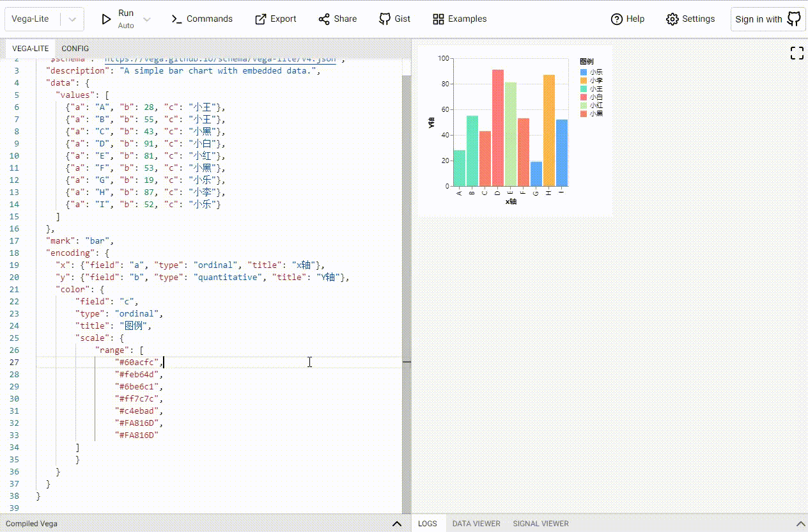Click the orange 小李 legend swatch
The width and height of the screenshot is (808, 532).
tap(583, 81)
